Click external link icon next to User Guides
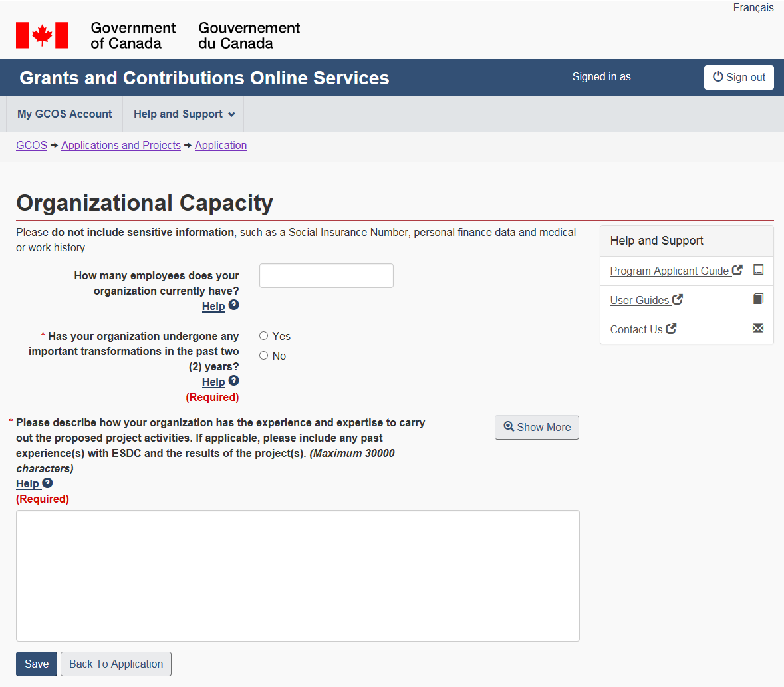This screenshot has width=784, height=687. [678, 299]
